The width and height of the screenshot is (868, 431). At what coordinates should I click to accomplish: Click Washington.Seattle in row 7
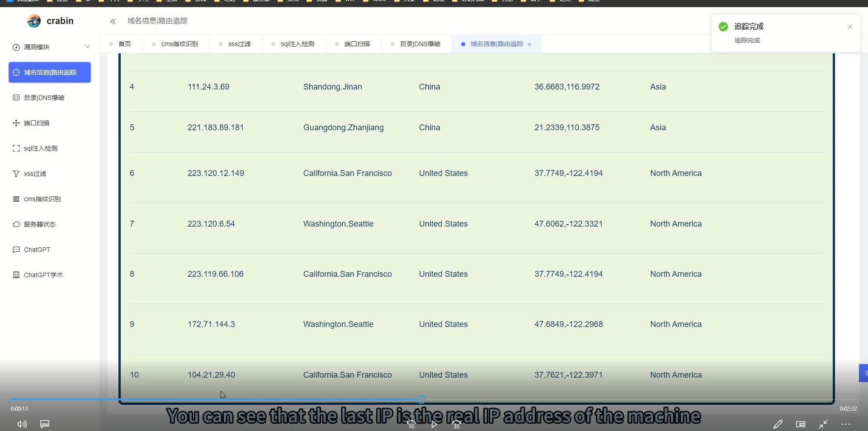338,224
